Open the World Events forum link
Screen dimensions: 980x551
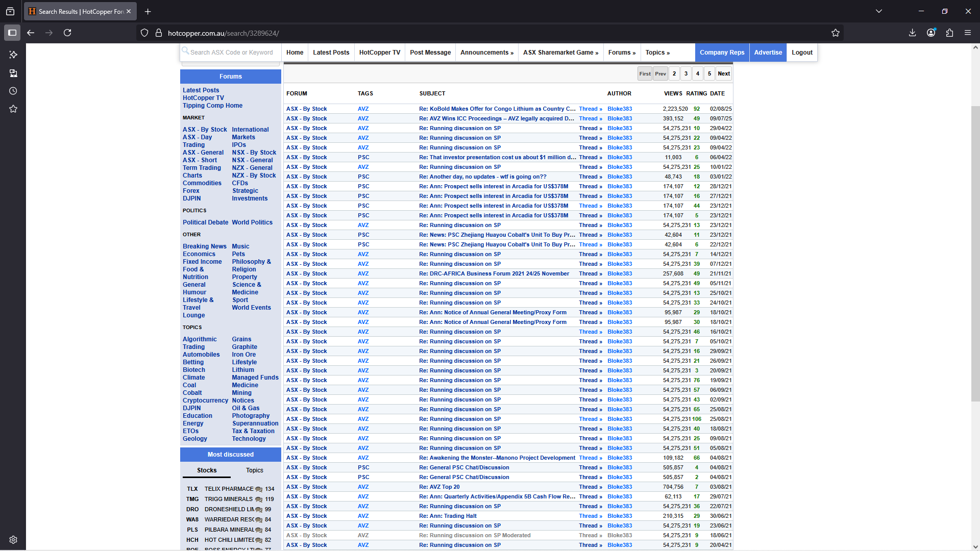pos(251,308)
